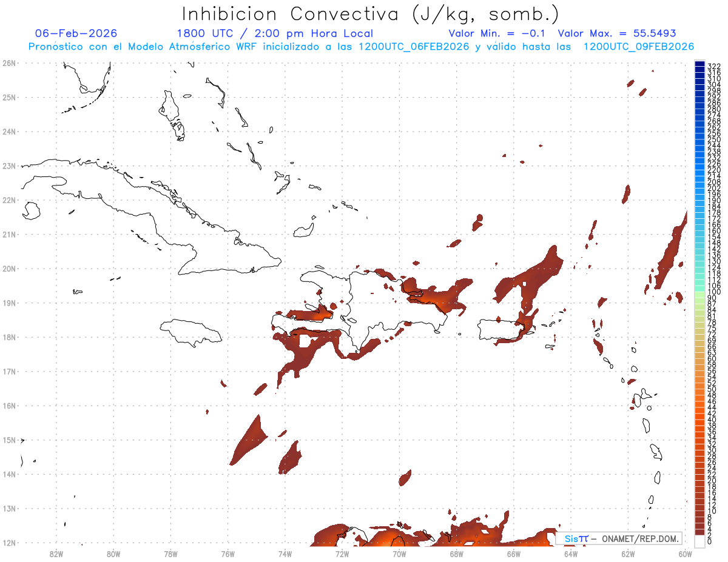Click the '16N' latitude label

[x=8, y=406]
